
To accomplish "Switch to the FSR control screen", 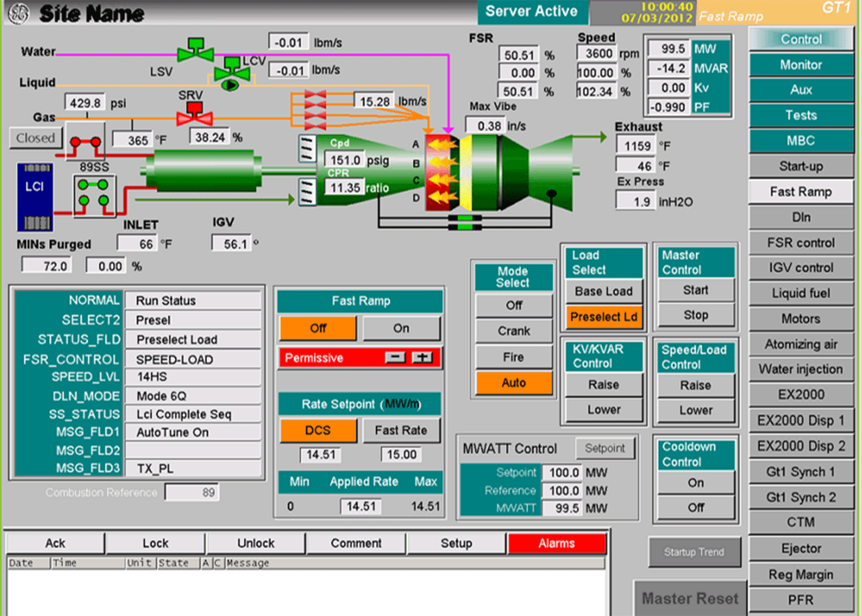I will 800,243.
